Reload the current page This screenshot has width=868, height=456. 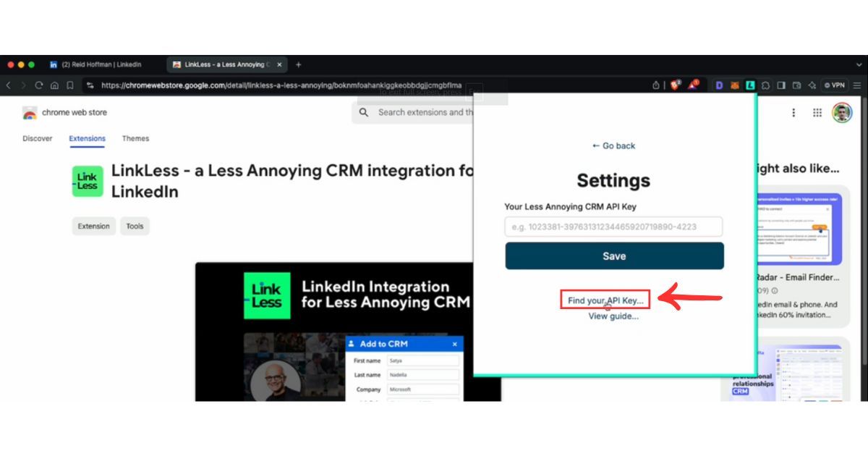[x=39, y=85]
